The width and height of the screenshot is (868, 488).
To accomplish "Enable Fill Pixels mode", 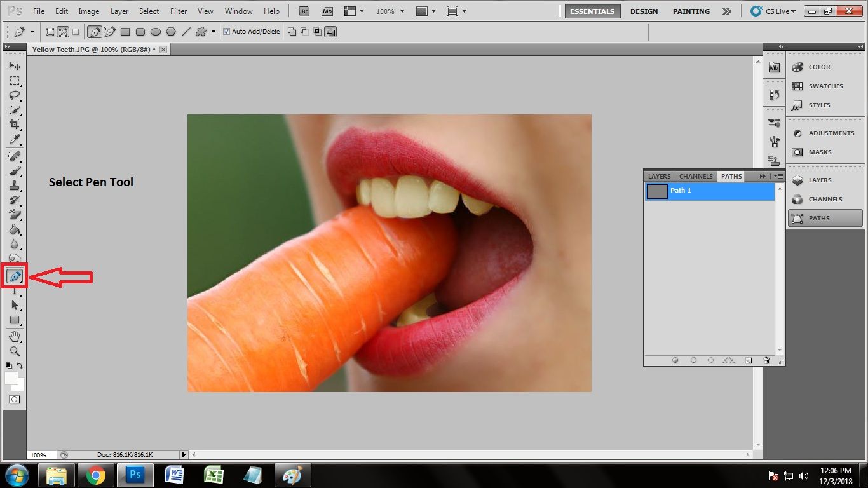I will [76, 31].
